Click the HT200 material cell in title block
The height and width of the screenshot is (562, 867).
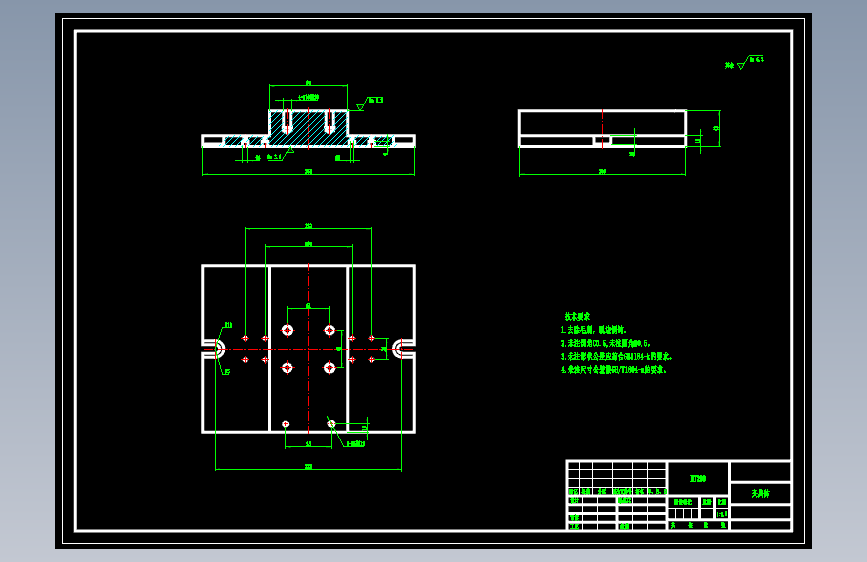[698, 478]
